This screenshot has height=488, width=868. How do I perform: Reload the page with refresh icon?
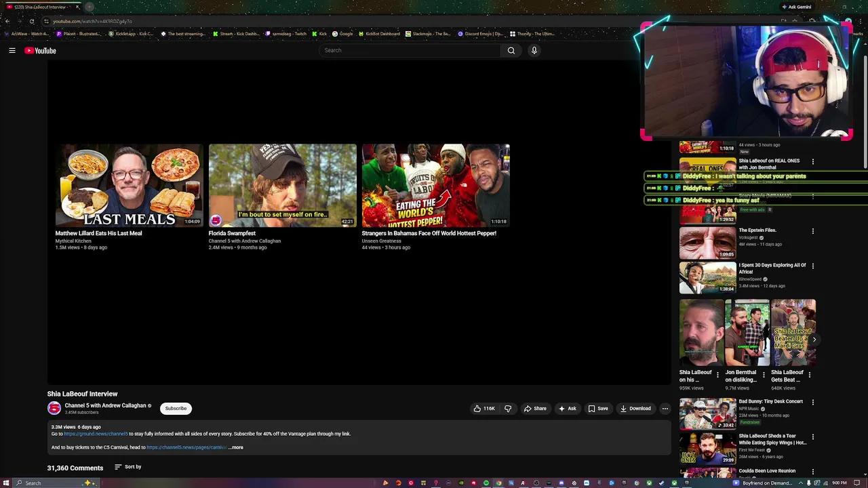(32, 21)
